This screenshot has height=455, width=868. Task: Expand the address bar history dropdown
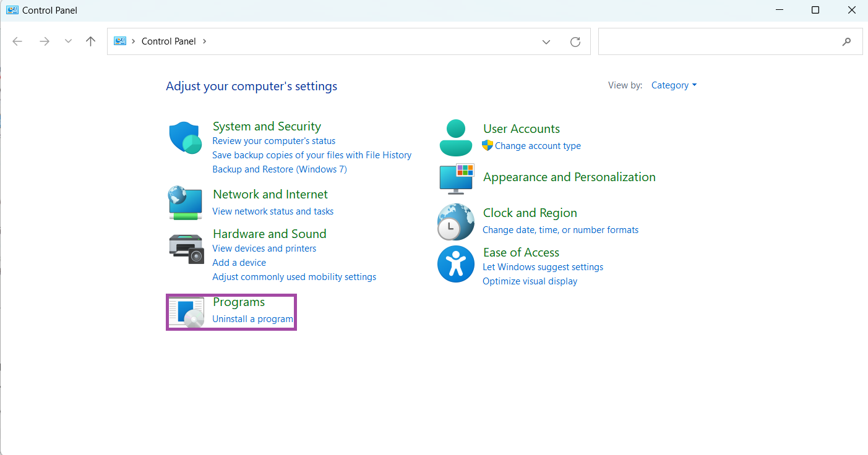546,41
